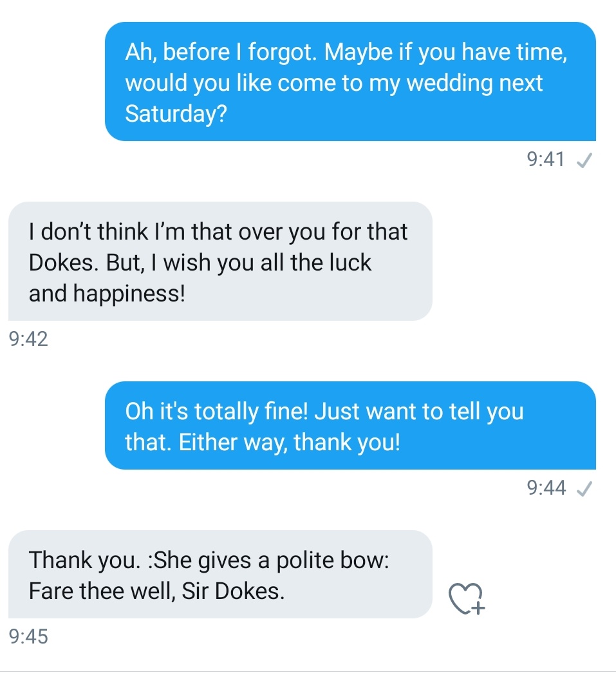Click the word "Saturday?" in the first message
The image size is (616, 677).
pos(176,114)
